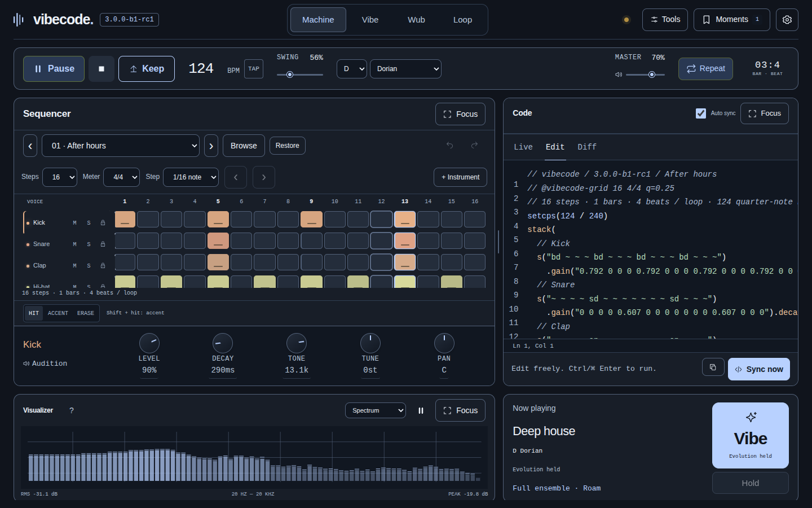Open the pattern dropdown 01 · After hours
812x508 pixels.
pyautogui.click(x=121, y=146)
